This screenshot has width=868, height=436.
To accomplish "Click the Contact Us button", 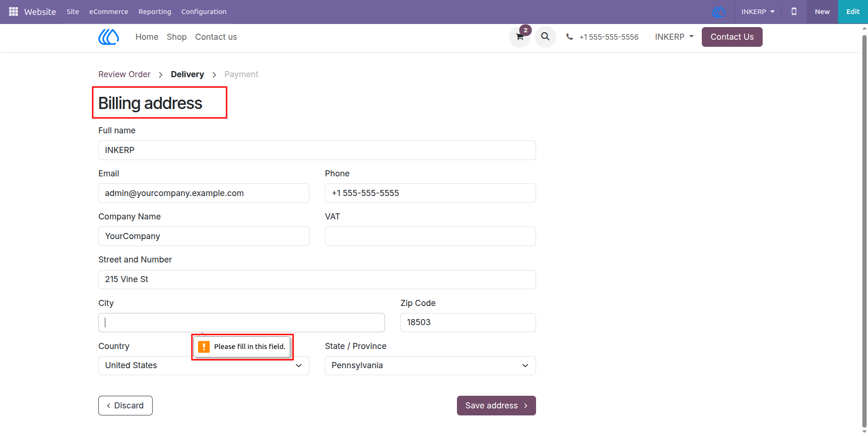I will click(x=732, y=37).
